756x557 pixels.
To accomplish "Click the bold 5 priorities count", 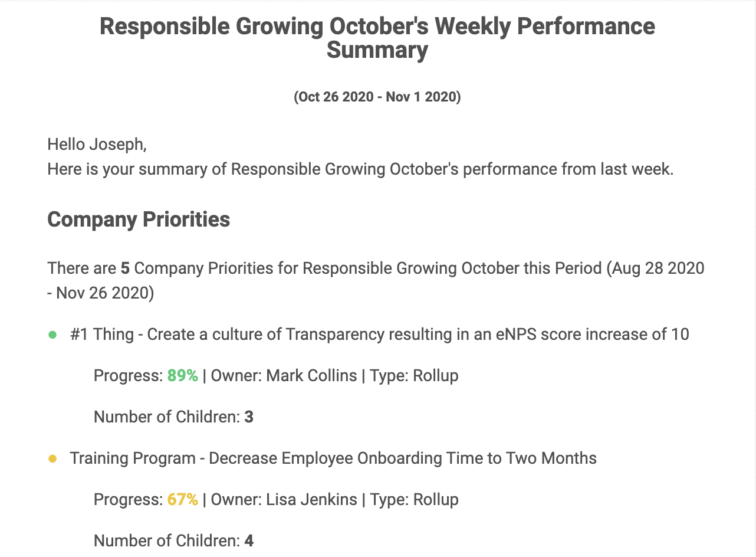I will (125, 268).
